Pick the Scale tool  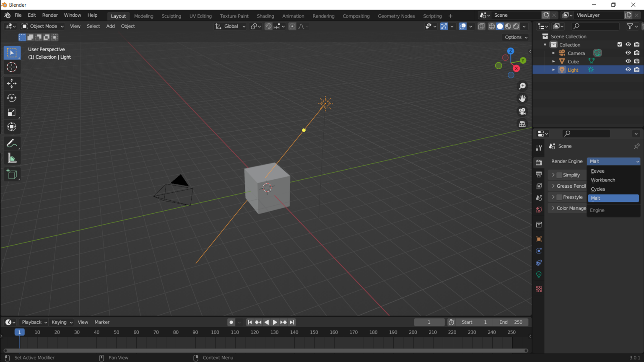pyautogui.click(x=12, y=112)
